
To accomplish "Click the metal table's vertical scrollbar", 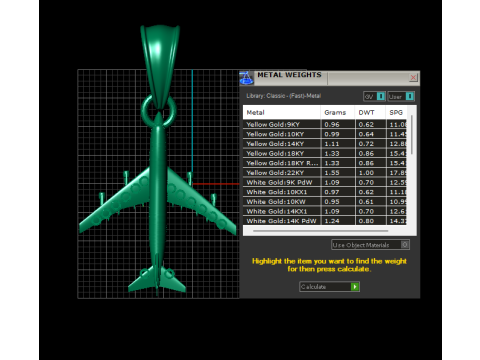I will coord(412,135).
